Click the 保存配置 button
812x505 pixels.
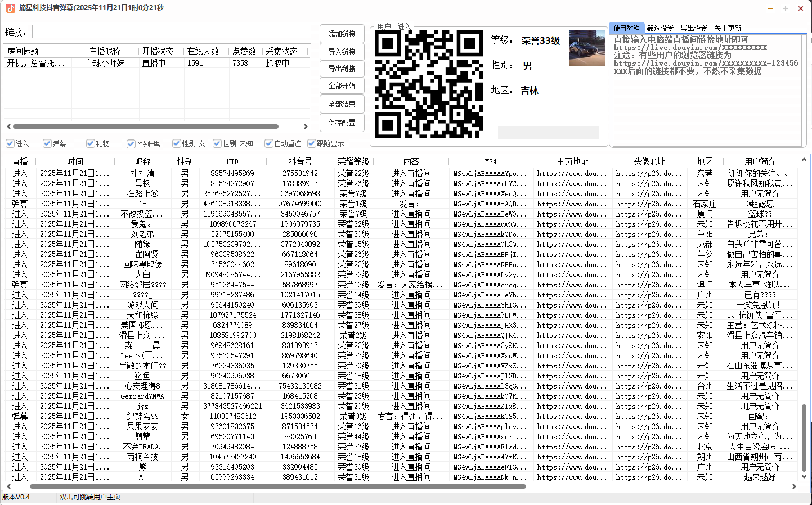point(342,123)
